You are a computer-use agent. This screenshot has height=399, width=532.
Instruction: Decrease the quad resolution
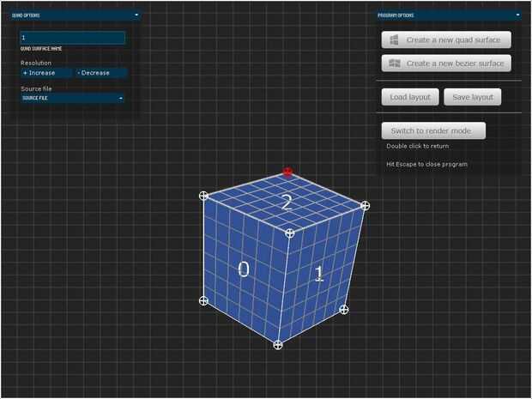click(101, 73)
